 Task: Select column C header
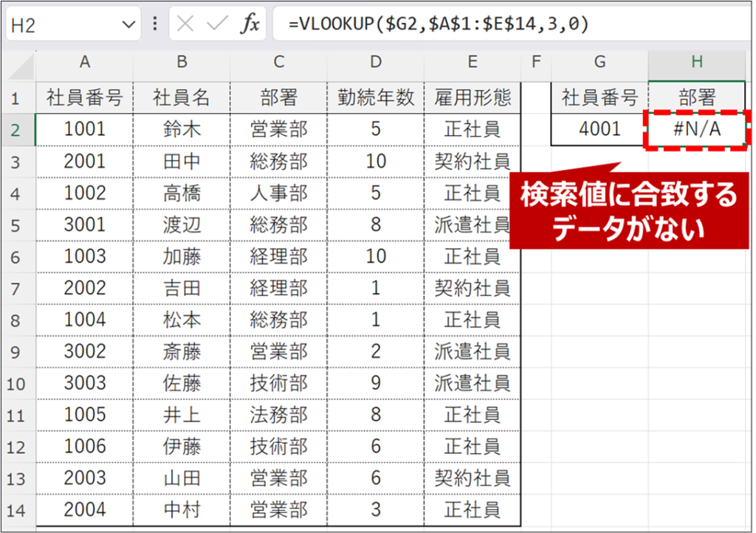(x=278, y=63)
